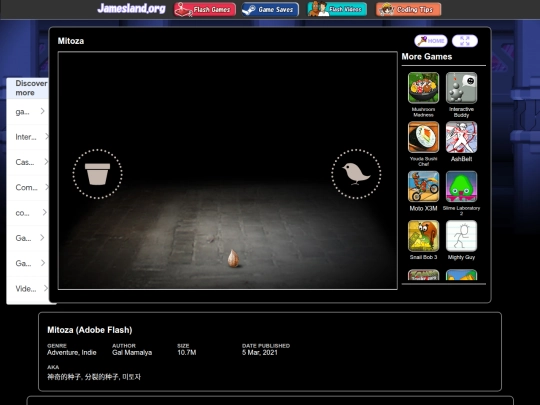Click the bird icon in game
The image size is (540, 405).
click(356, 174)
